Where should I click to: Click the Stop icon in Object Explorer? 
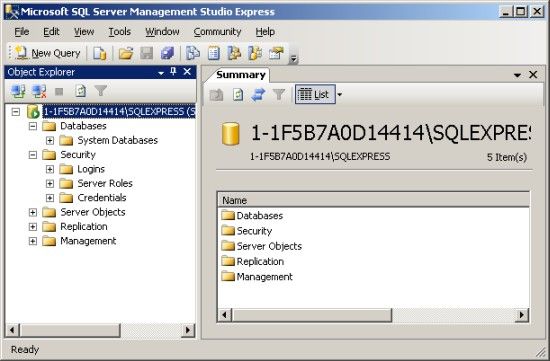59,92
